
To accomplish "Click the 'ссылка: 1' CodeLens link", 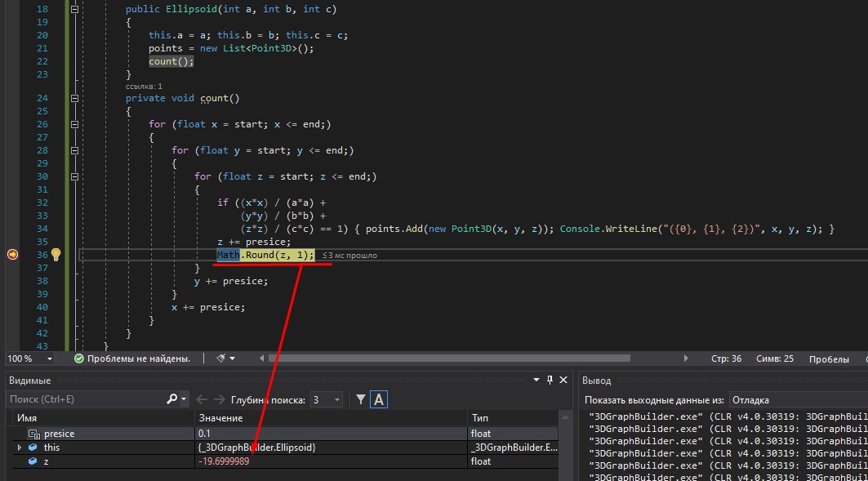I will pos(144,87).
